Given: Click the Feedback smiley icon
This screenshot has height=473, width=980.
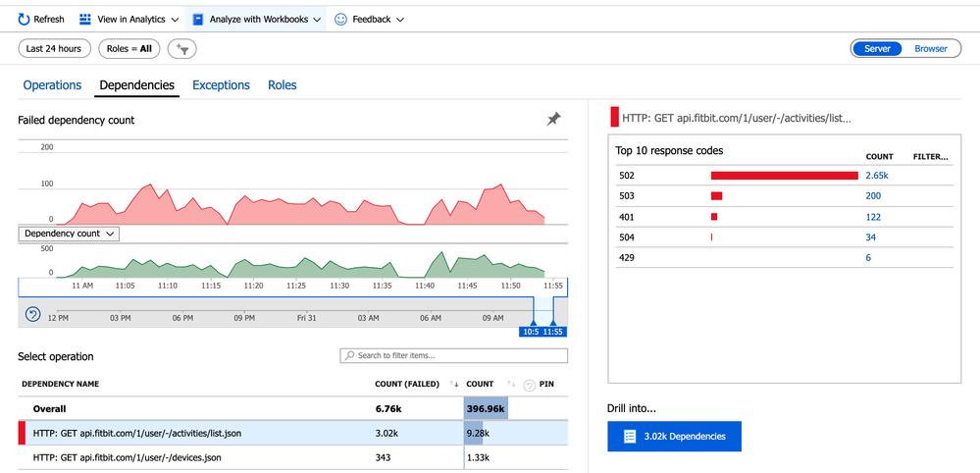Looking at the screenshot, I should coord(340,20).
